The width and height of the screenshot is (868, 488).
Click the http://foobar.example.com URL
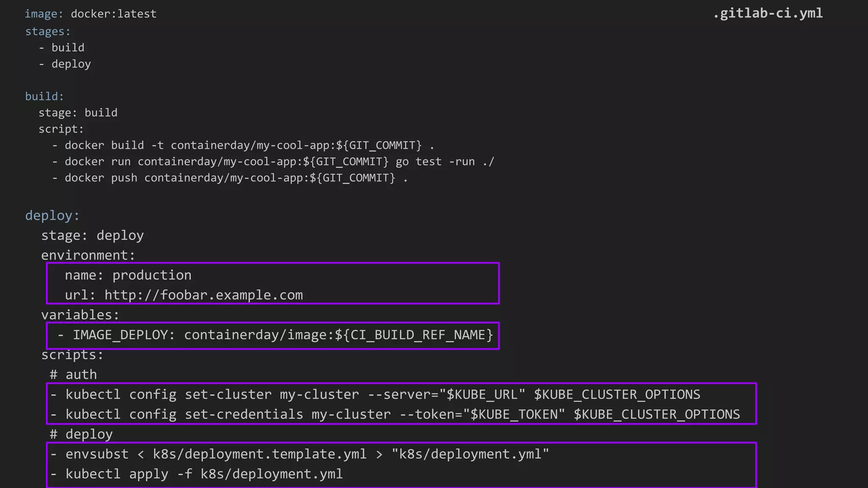(204, 295)
